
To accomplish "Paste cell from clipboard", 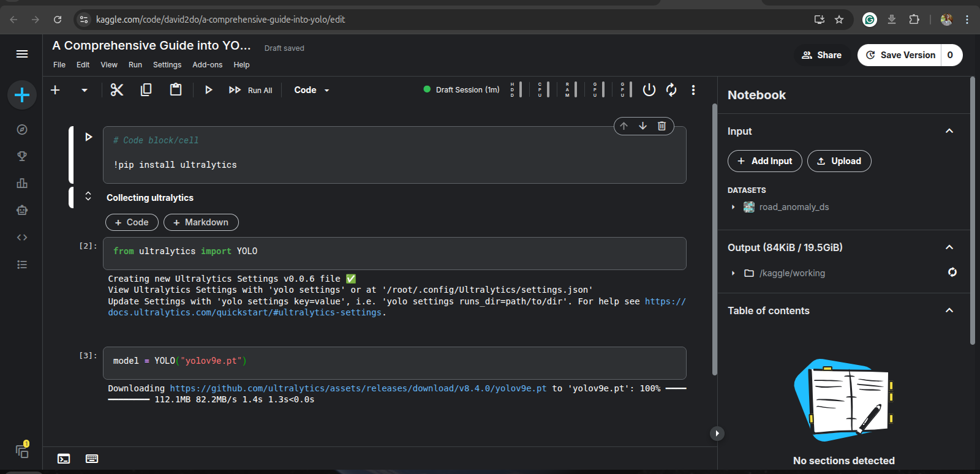I will (x=176, y=90).
